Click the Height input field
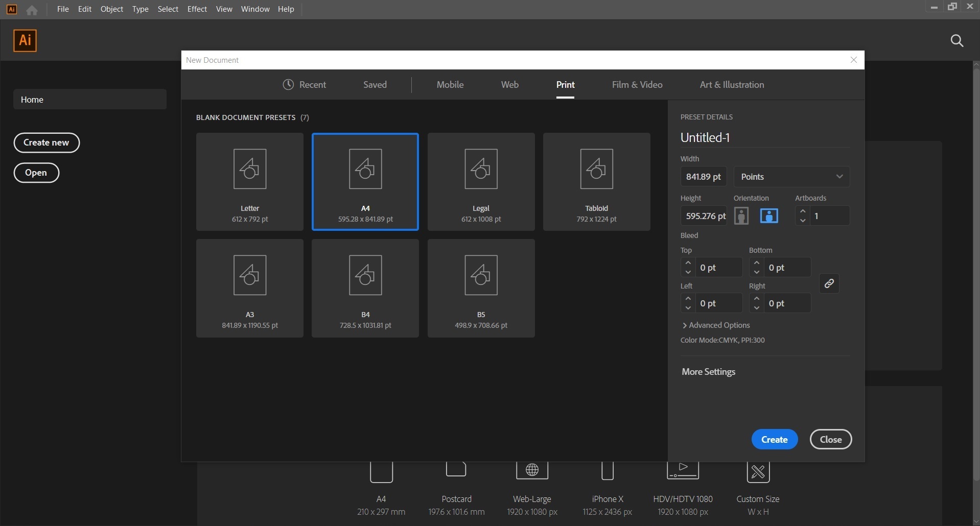The width and height of the screenshot is (980, 526). pyautogui.click(x=704, y=216)
